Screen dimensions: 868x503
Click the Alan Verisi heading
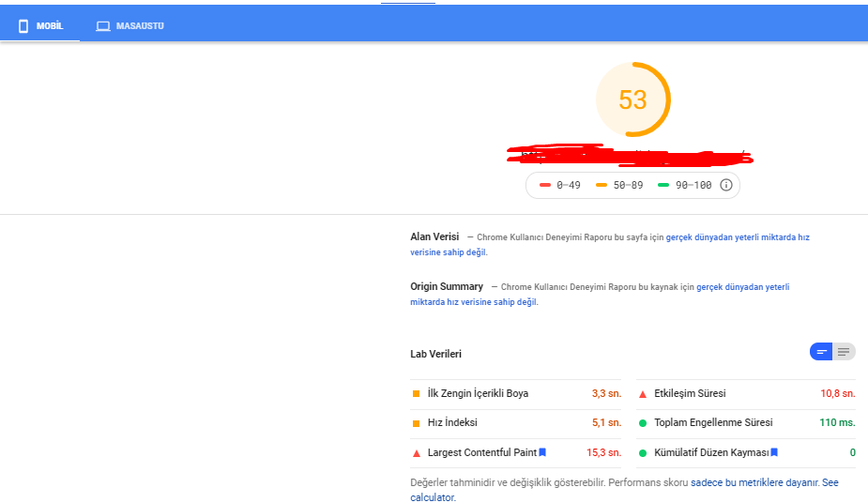[x=434, y=236]
